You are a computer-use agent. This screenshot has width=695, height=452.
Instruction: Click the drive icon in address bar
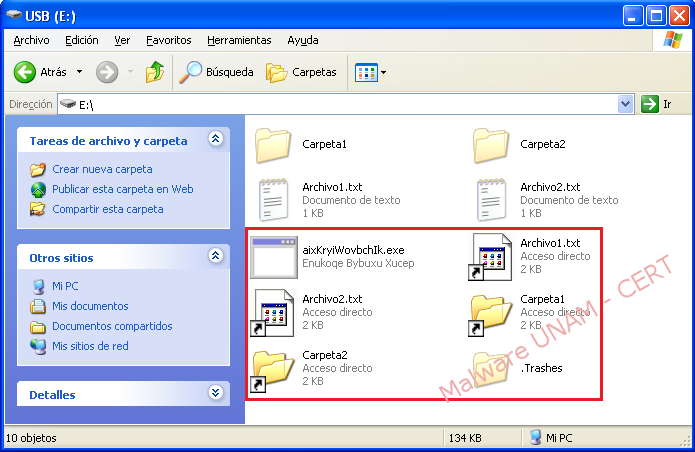pyautogui.click(x=68, y=104)
